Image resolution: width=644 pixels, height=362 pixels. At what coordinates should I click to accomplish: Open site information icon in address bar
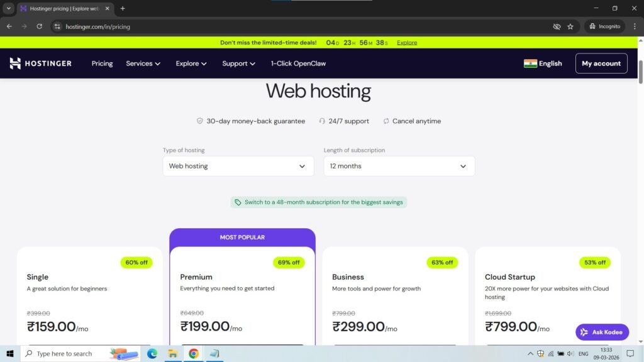pyautogui.click(x=57, y=26)
